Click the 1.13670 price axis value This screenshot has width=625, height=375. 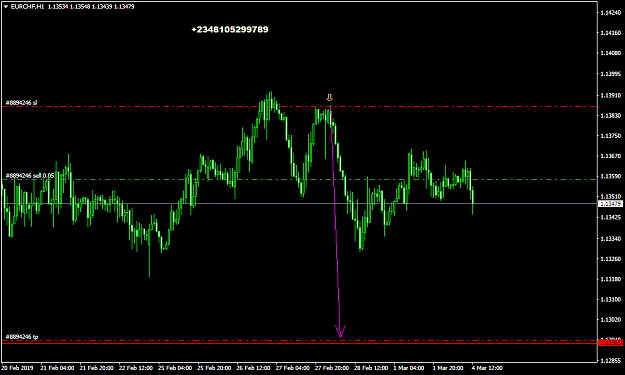(x=611, y=156)
